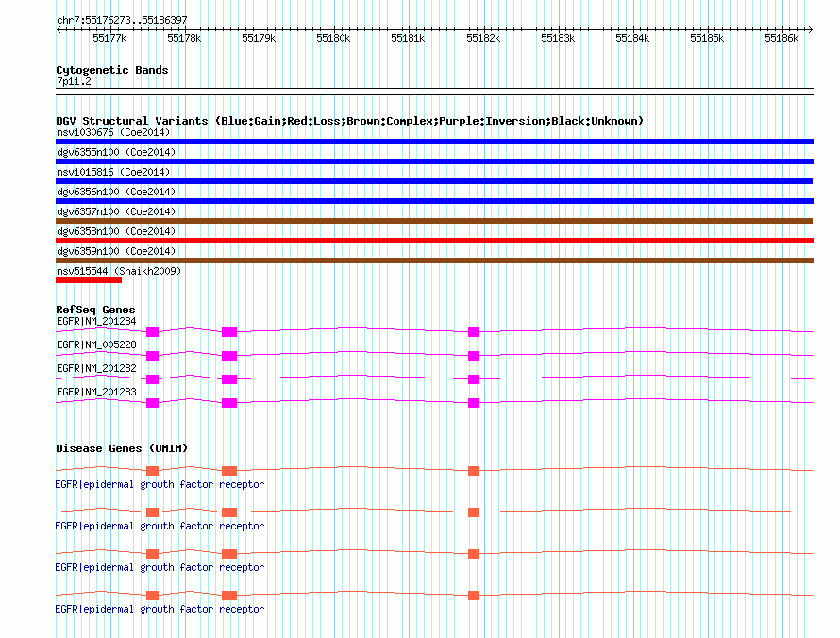Open variant label nsv515544 (Shaikh2009)
The height and width of the screenshot is (638, 840).
tap(119, 271)
